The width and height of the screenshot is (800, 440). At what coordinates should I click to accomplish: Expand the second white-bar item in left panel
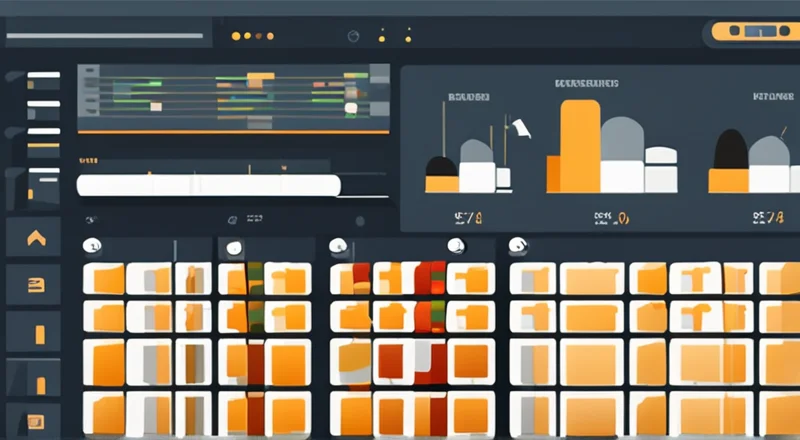pos(45,103)
